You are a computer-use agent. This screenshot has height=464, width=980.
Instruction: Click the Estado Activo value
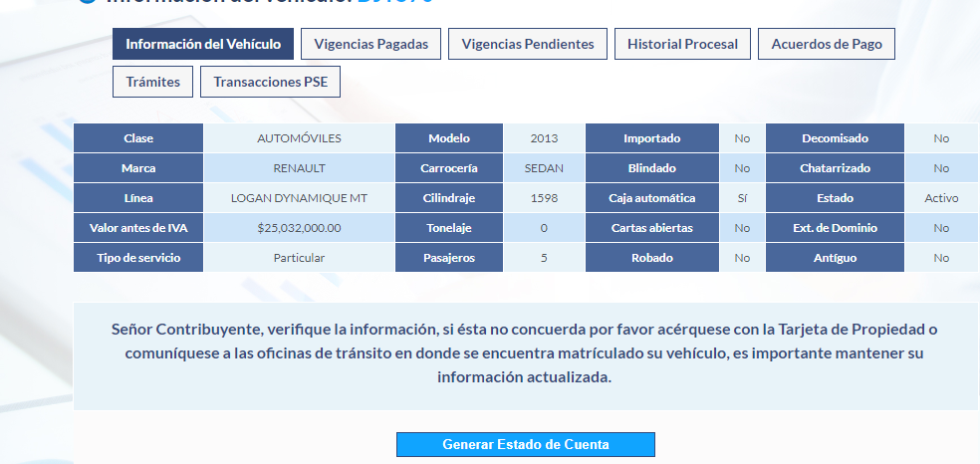[940, 198]
